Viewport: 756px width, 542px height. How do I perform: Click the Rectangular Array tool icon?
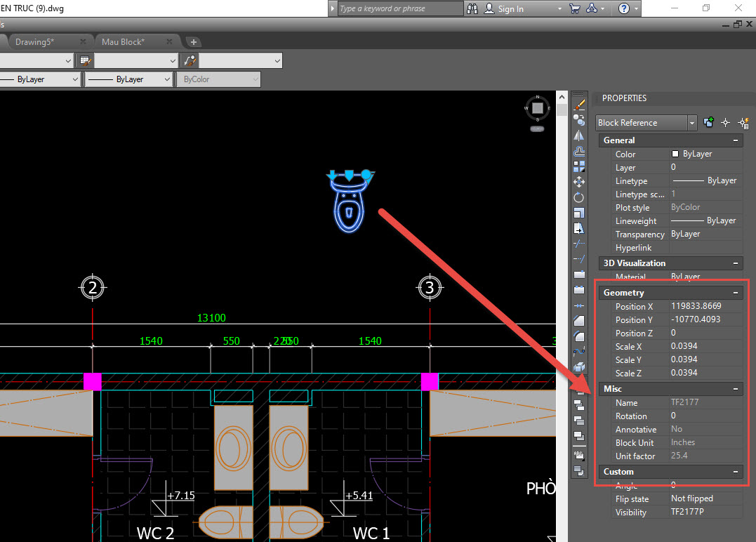(x=579, y=166)
